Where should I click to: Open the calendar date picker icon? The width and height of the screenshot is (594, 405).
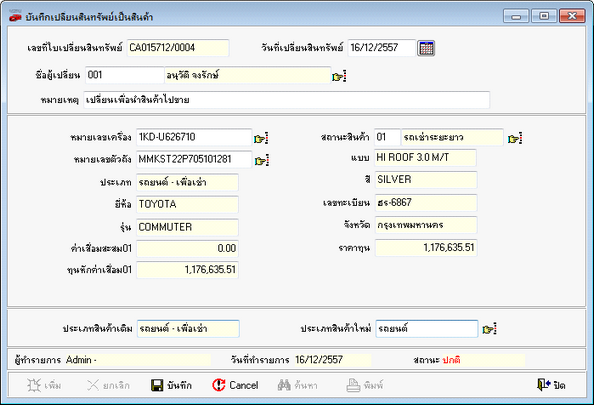426,48
